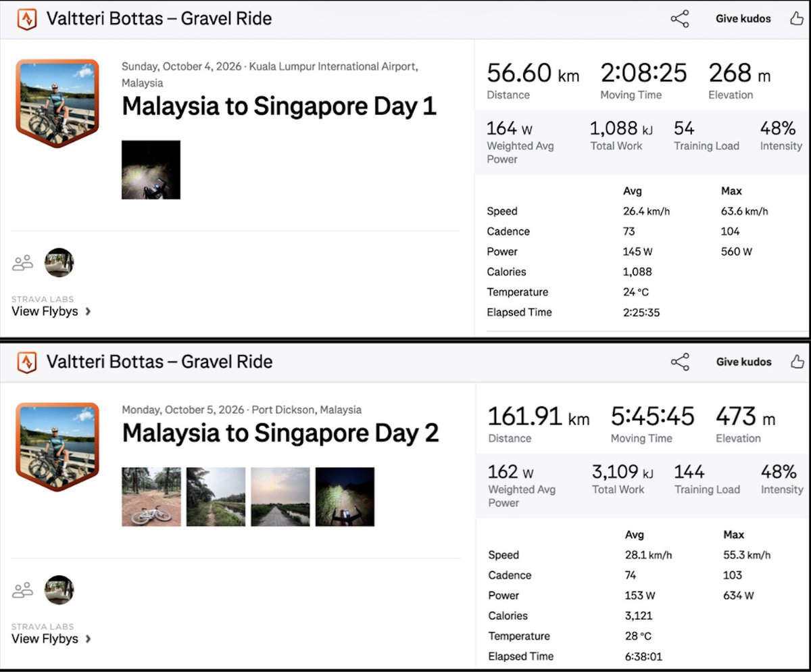
Task: Open the Day 2 athlete profile picture
Action: click(57, 448)
